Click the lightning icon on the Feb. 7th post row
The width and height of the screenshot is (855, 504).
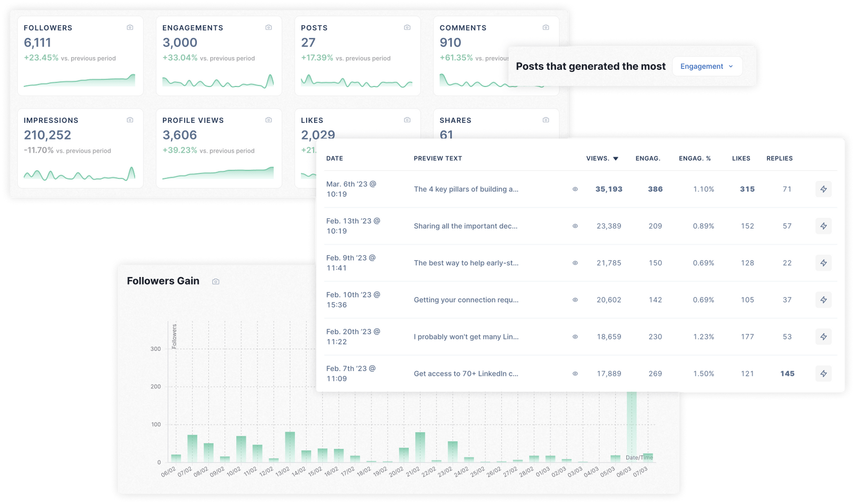[823, 374]
